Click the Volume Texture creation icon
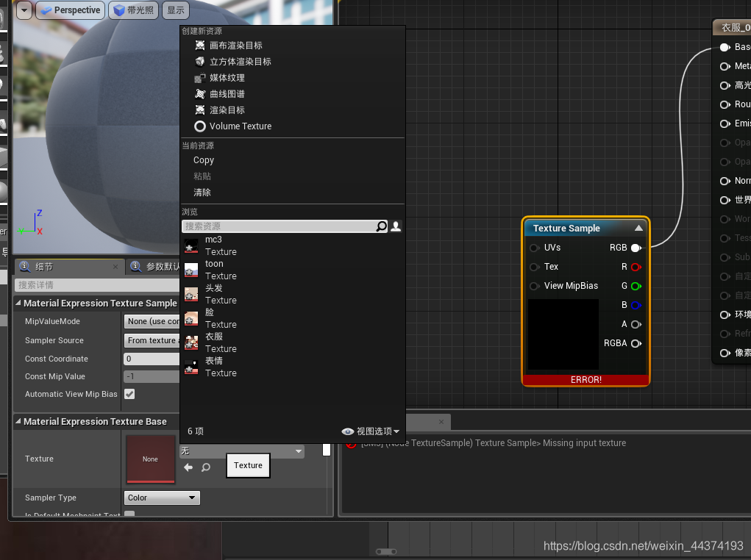This screenshot has width=751, height=560. [199, 126]
